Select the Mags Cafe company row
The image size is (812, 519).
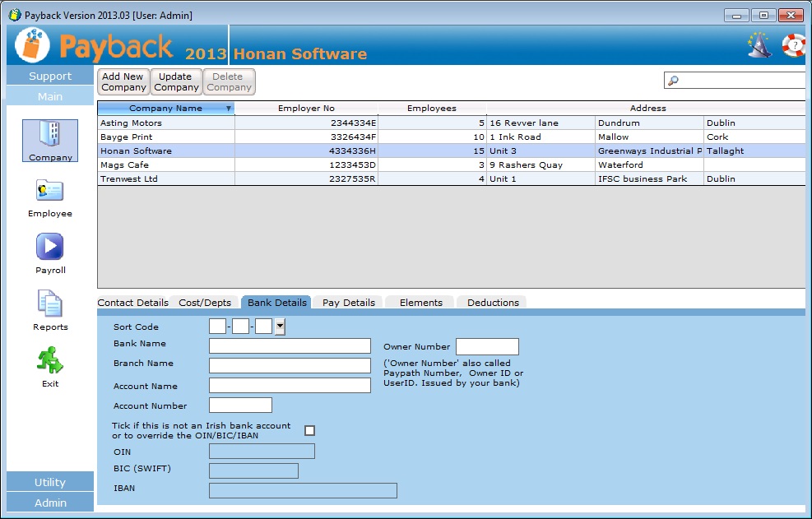[x=165, y=165]
